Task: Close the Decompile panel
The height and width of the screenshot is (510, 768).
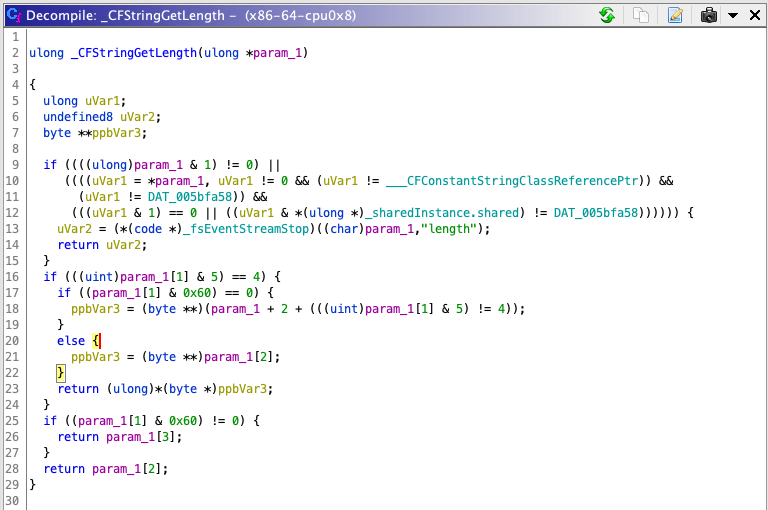Action: point(753,15)
